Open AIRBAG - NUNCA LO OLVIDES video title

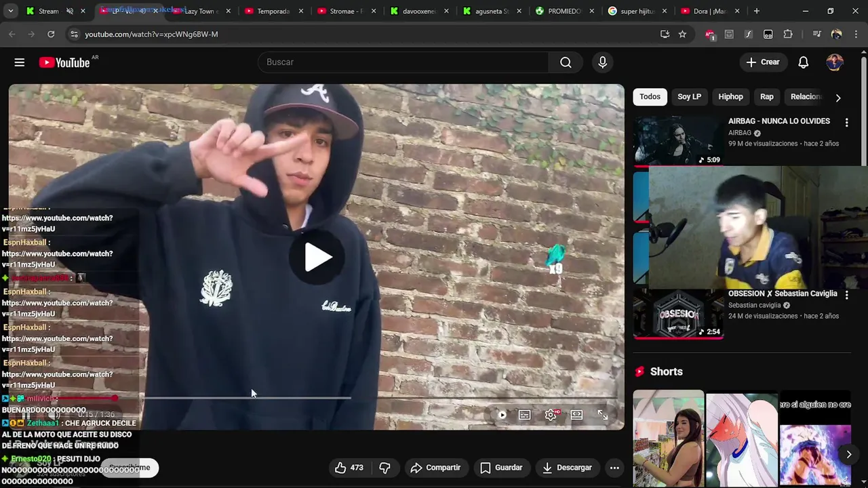click(x=779, y=121)
